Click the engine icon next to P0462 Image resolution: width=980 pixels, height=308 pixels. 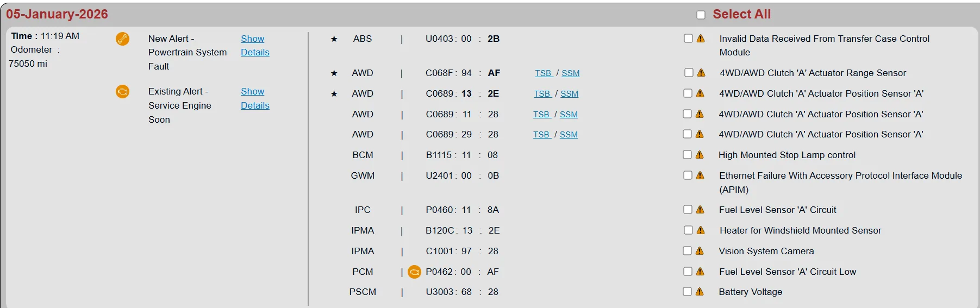(x=415, y=272)
